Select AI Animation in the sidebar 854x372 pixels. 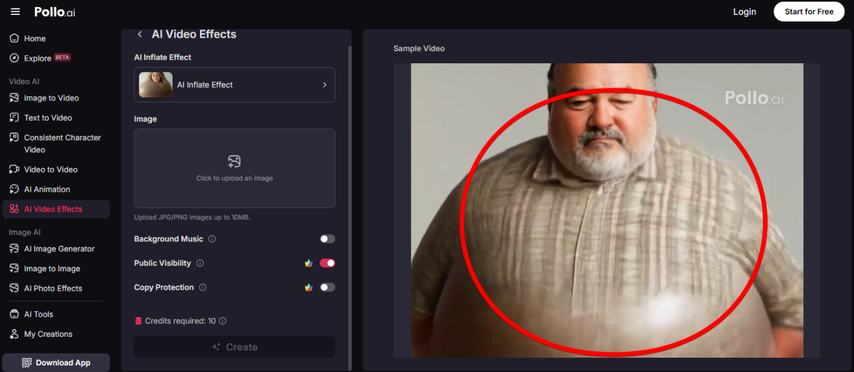coord(56,190)
